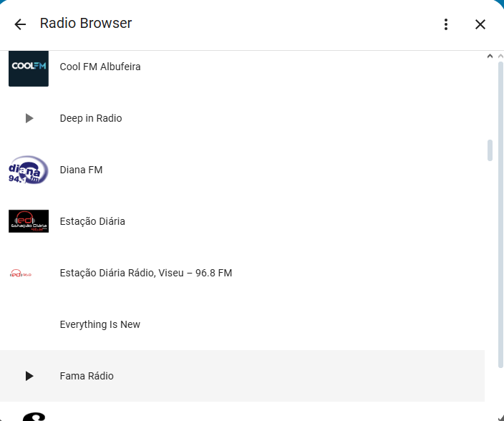Close the Radio Browser dialog
The height and width of the screenshot is (421, 504).
(480, 24)
